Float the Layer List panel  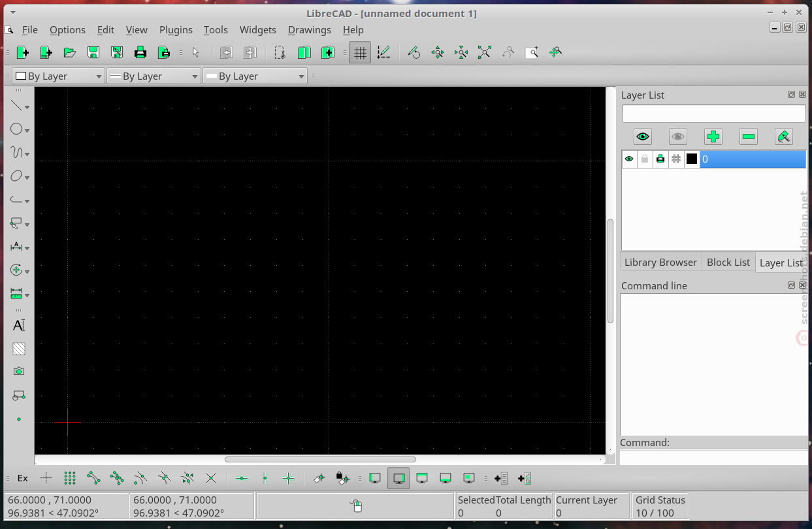tap(792, 95)
